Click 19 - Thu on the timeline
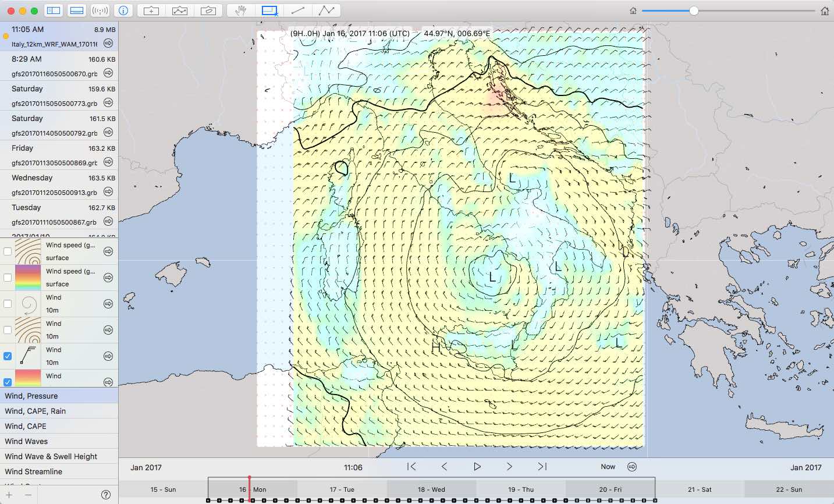This screenshot has height=504, width=834. click(x=521, y=489)
